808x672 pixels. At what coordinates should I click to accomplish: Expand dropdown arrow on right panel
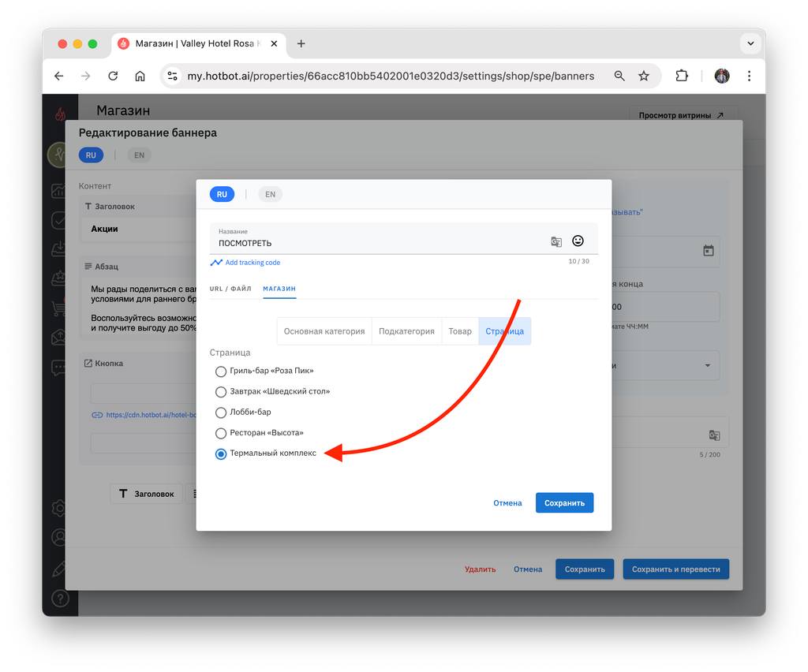708,366
